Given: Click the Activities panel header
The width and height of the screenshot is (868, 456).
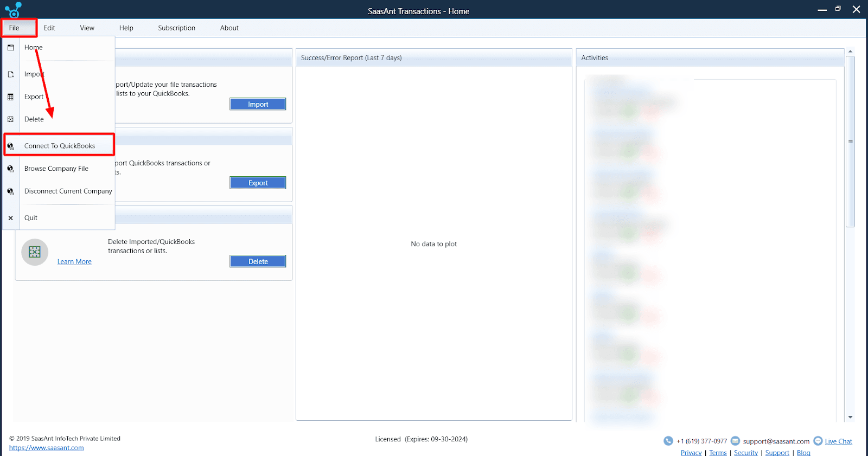Looking at the screenshot, I should (710, 57).
